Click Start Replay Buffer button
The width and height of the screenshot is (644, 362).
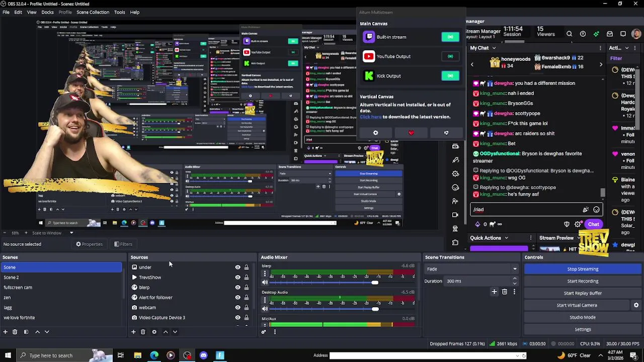583,293
